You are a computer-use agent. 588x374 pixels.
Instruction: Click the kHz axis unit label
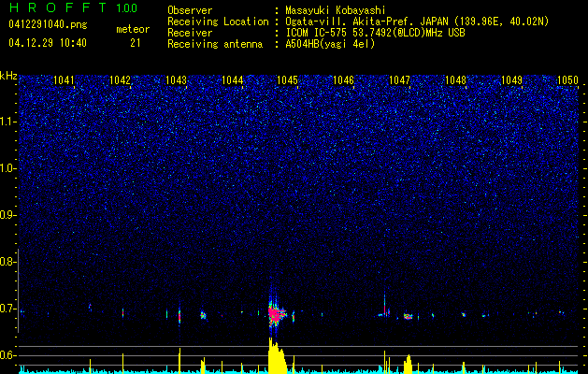point(8,76)
